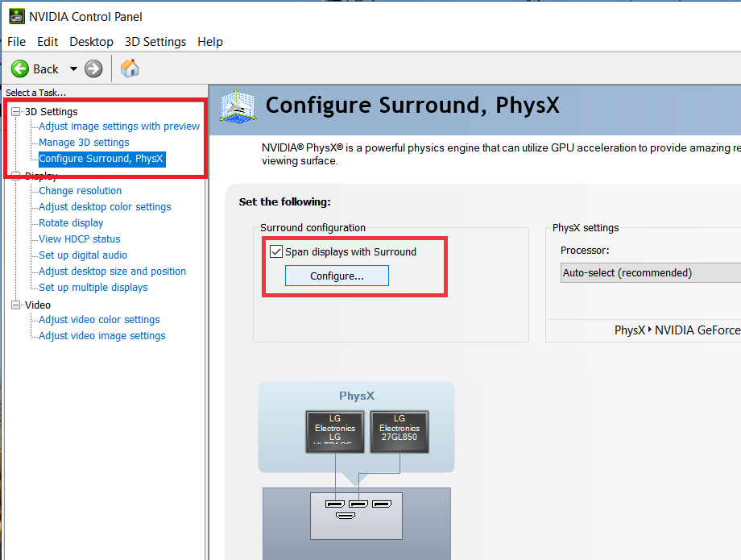Viewport: 741px width, 560px height.
Task: Open the File menu
Action: pos(17,42)
